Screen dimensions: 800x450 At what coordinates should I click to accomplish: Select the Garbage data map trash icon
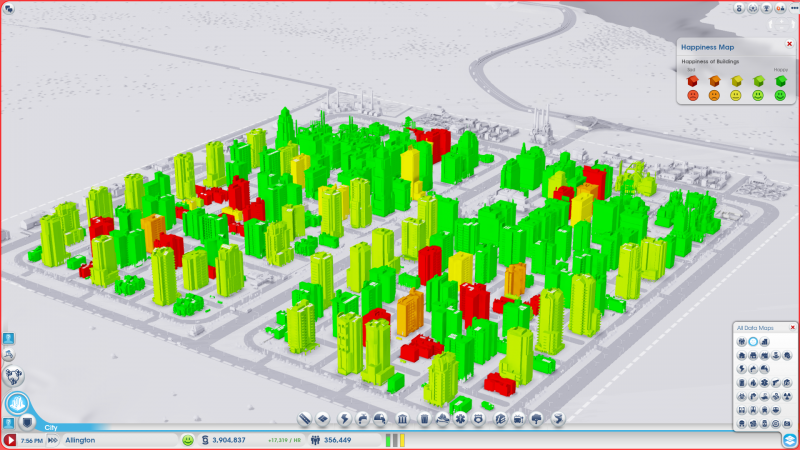click(742, 383)
